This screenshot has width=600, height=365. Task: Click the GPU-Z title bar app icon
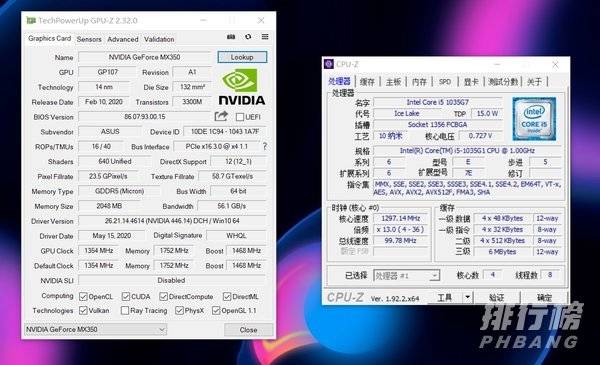click(x=31, y=20)
